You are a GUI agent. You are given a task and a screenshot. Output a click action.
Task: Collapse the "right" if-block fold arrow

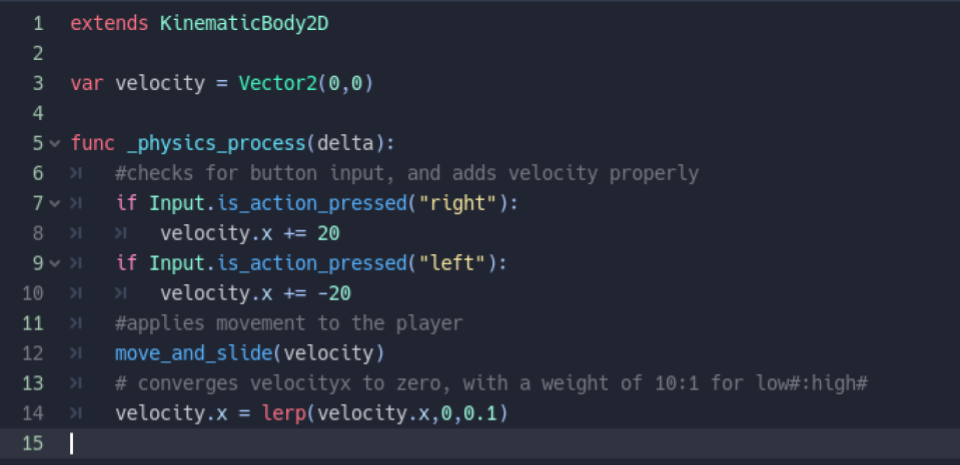coord(54,203)
